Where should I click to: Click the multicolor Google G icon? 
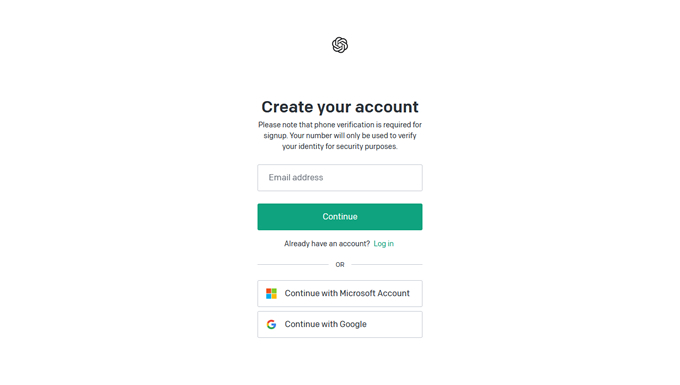(271, 324)
